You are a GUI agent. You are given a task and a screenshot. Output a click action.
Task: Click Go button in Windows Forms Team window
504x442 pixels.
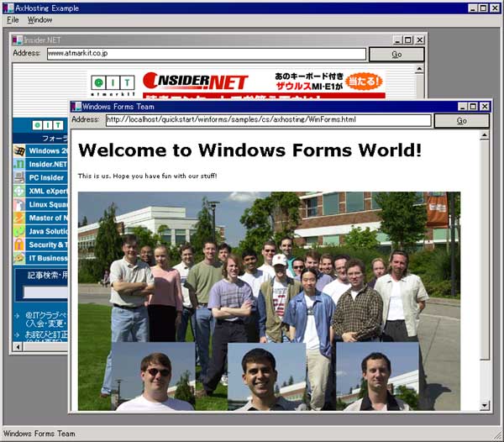[461, 121]
